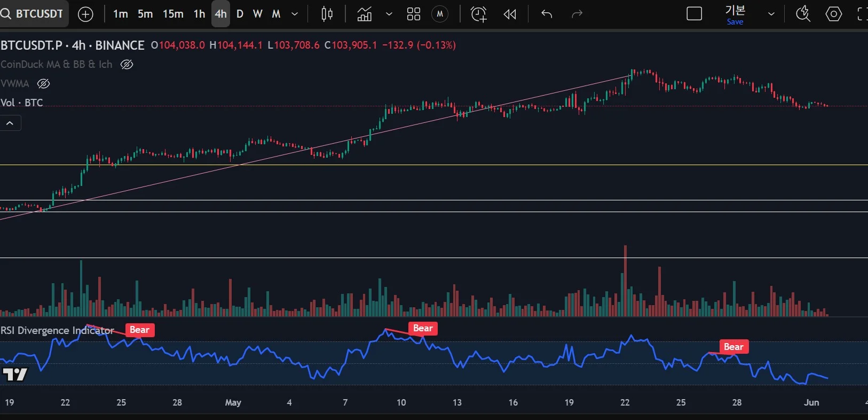
Task: Open the candlestick chart type selector
Action: point(327,14)
